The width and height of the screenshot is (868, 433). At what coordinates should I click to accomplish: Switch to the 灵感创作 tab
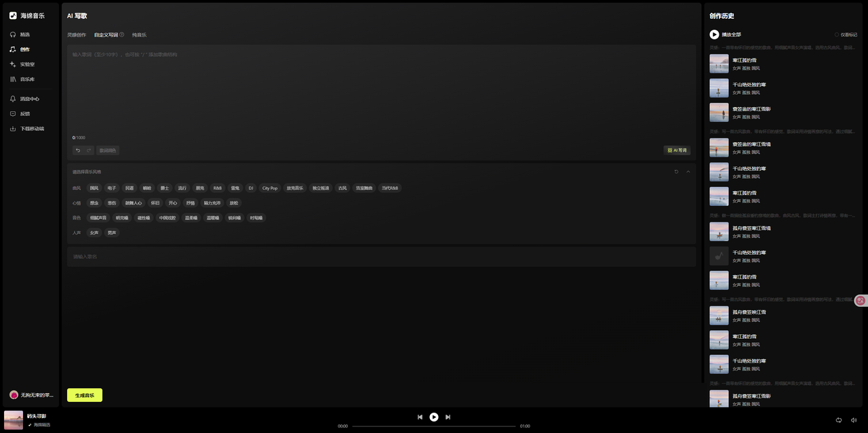click(x=77, y=35)
